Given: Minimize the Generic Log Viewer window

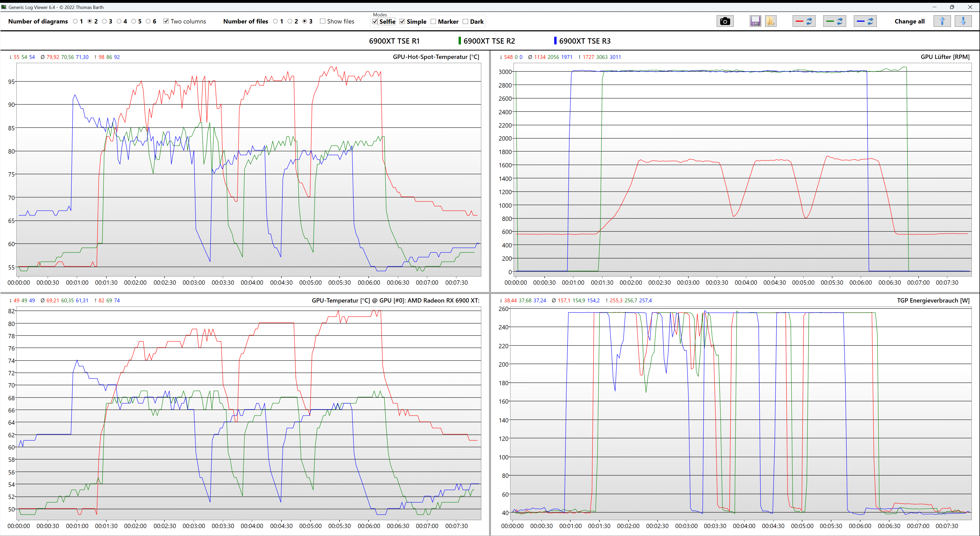Looking at the screenshot, I should (934, 7).
